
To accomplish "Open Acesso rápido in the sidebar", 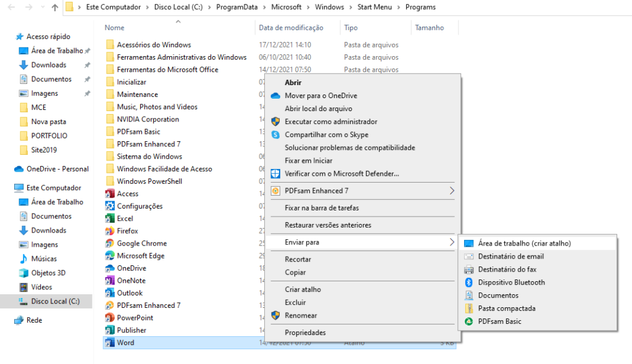I will [x=48, y=36].
